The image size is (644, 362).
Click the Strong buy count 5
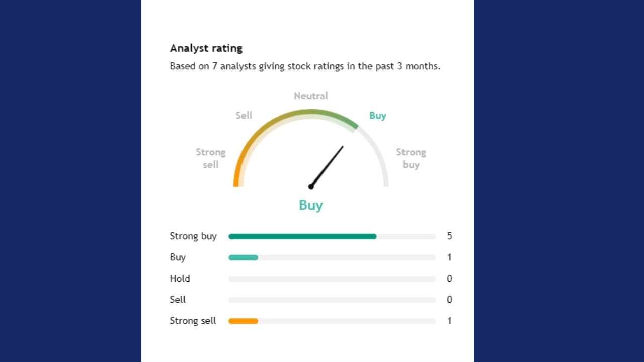[x=449, y=236]
